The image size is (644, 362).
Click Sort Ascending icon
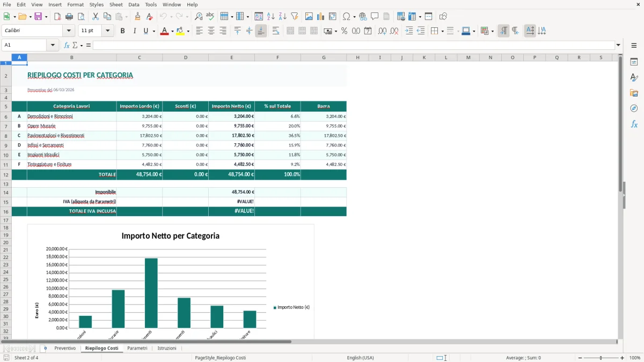pos(271,17)
